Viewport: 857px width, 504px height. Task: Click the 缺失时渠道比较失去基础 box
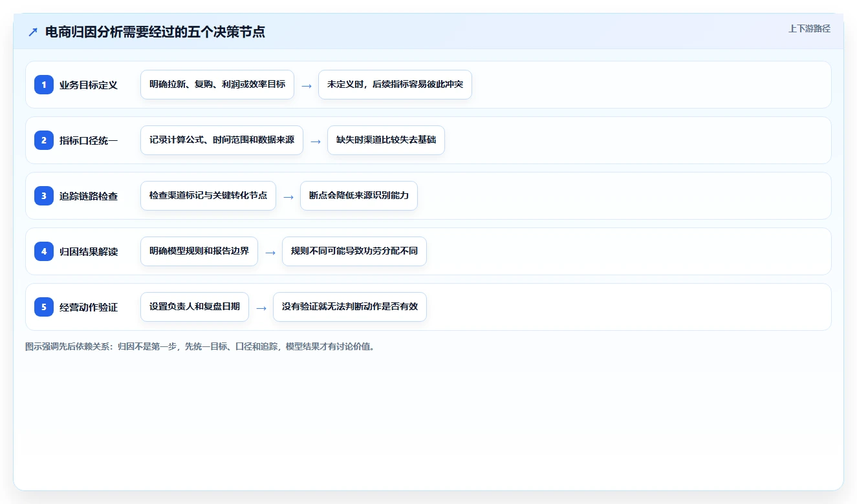[x=386, y=140]
